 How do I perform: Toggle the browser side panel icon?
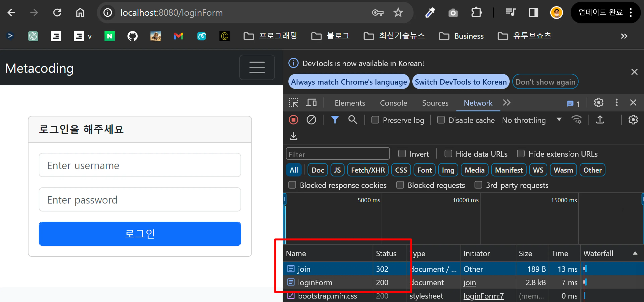tap(533, 13)
